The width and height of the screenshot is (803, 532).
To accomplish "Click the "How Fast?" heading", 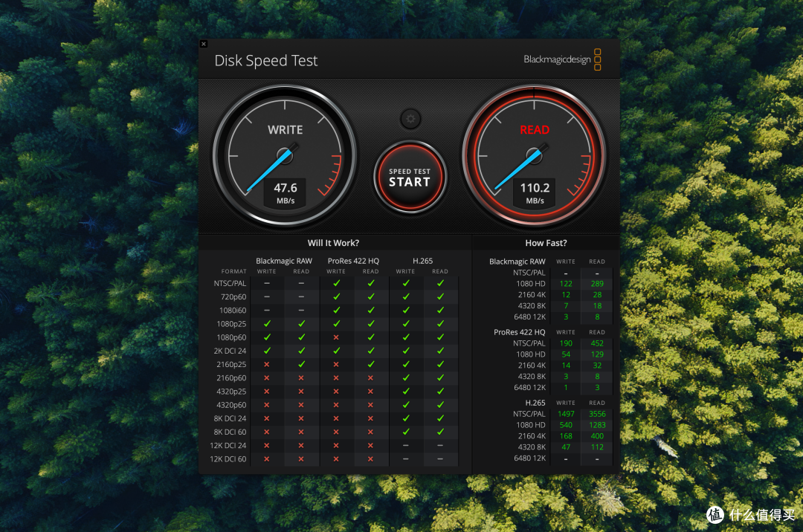I will (x=546, y=243).
